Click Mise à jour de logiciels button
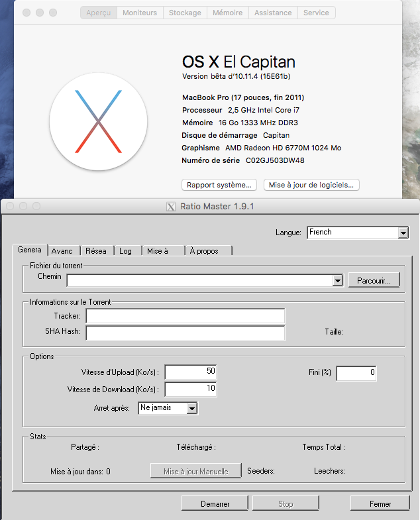The width and height of the screenshot is (420, 520). coord(311,185)
